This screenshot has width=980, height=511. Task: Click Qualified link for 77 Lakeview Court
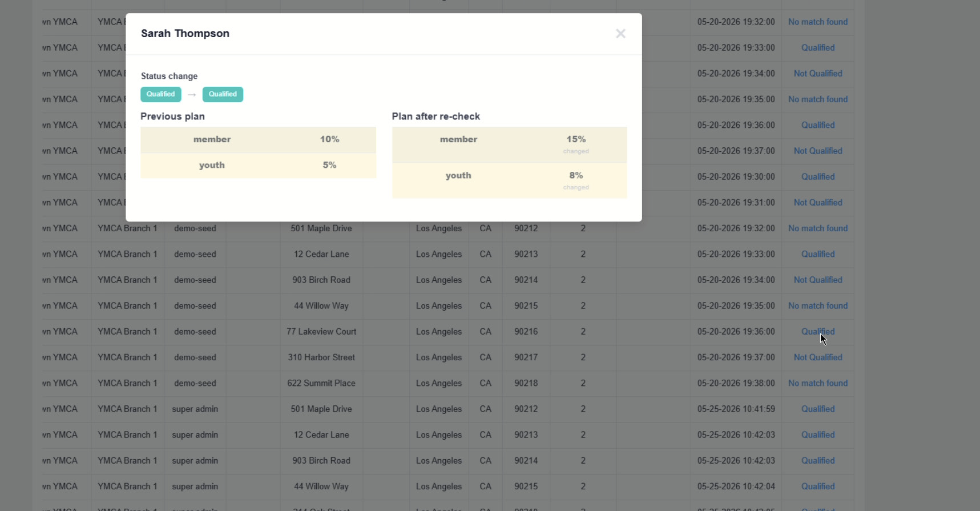[818, 331]
